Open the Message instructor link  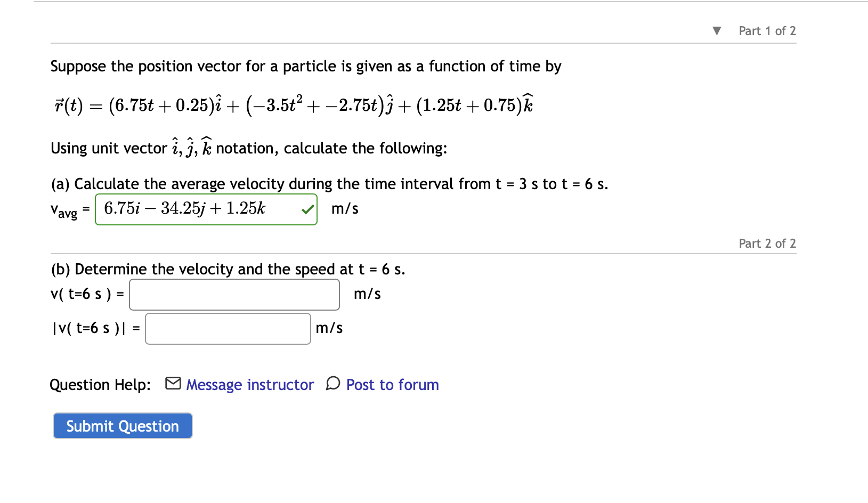point(249,384)
